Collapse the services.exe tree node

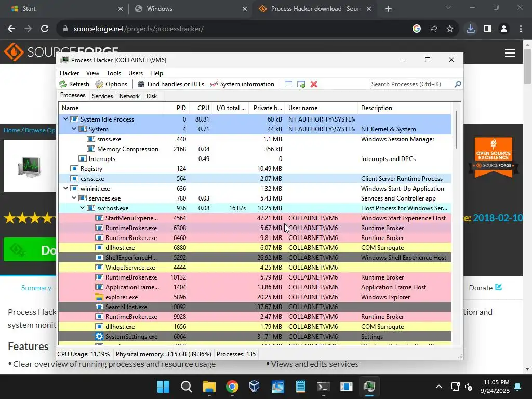(74, 198)
